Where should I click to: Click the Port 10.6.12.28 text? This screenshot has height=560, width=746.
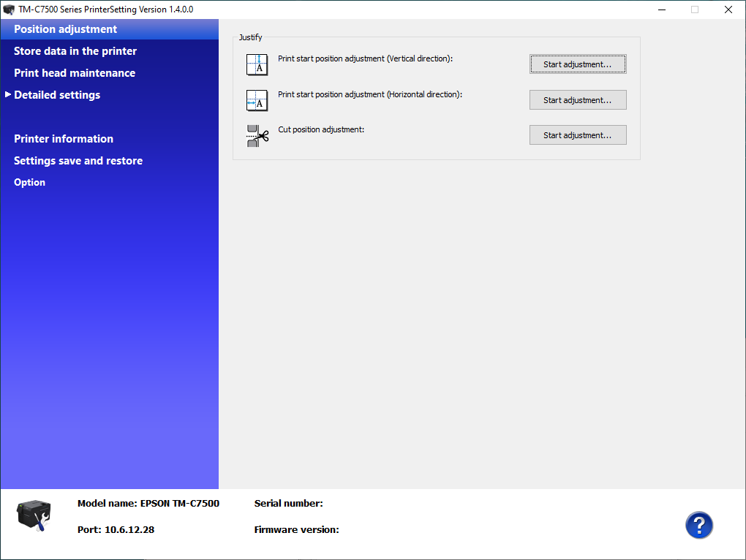coord(116,529)
